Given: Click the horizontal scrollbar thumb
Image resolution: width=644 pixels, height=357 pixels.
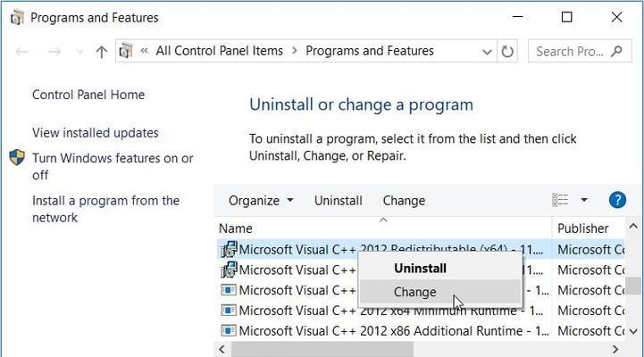Looking at the screenshot, I should [322, 349].
